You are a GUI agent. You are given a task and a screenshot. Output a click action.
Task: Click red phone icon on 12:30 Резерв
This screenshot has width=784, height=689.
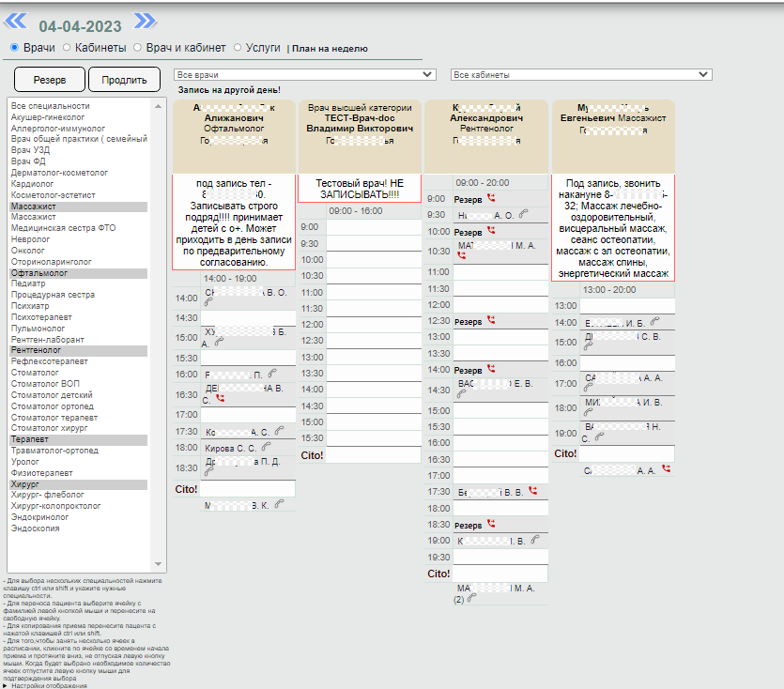coord(491,320)
